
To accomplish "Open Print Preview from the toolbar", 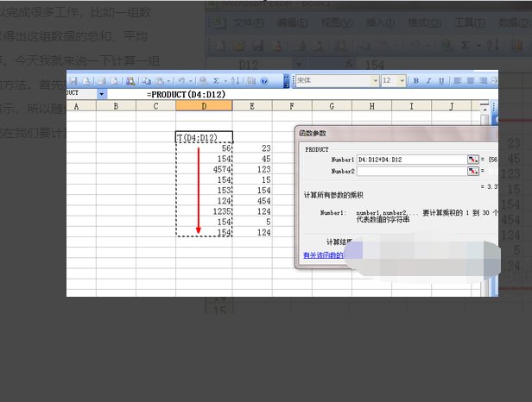I will [x=115, y=81].
